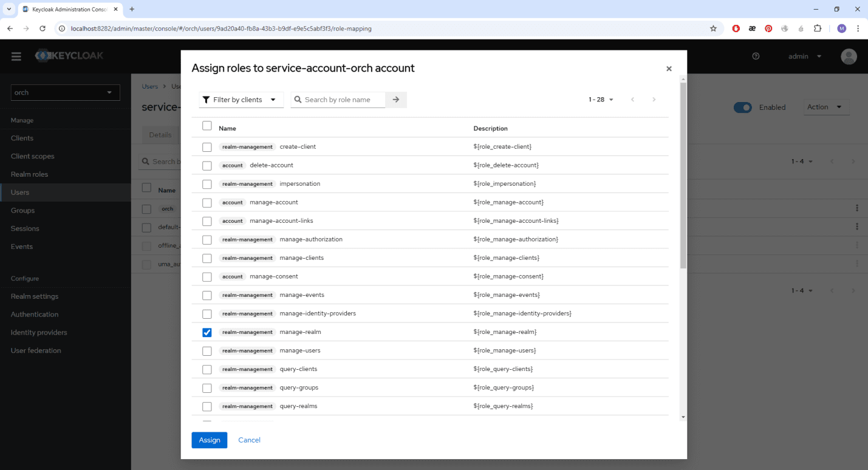Screen dimensions: 868x470
Task: Bookmark this page with the star icon
Action: coord(713,29)
